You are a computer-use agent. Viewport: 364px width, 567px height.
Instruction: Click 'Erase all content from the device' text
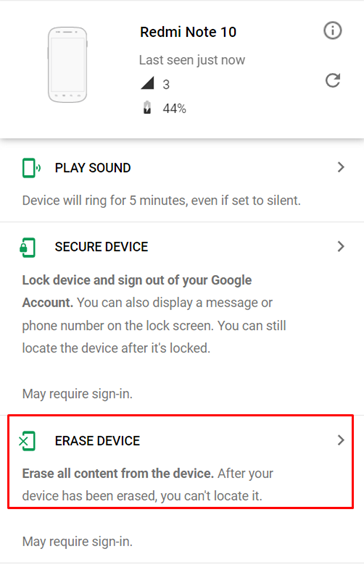tap(118, 473)
